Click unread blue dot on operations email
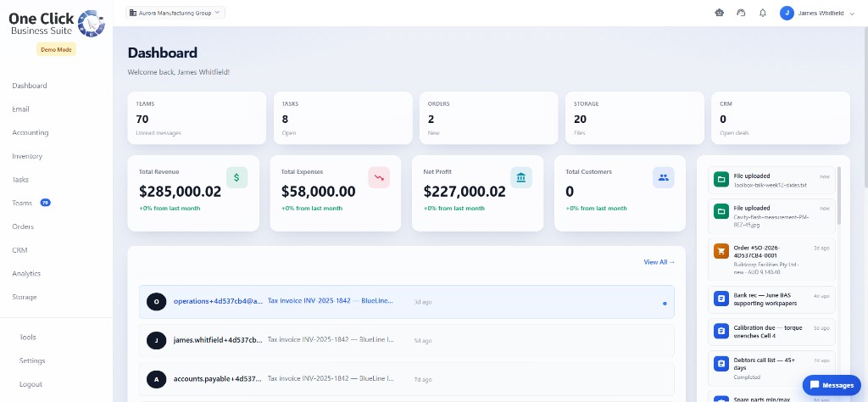The image size is (868, 402). click(665, 304)
